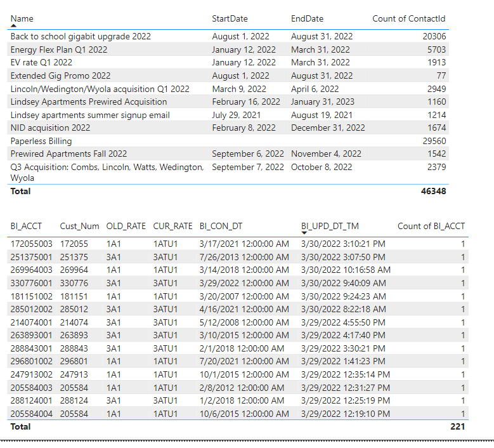The height and width of the screenshot is (448, 494).
Task: Toggle ascending sort arrow under Name
Action: pos(13,26)
